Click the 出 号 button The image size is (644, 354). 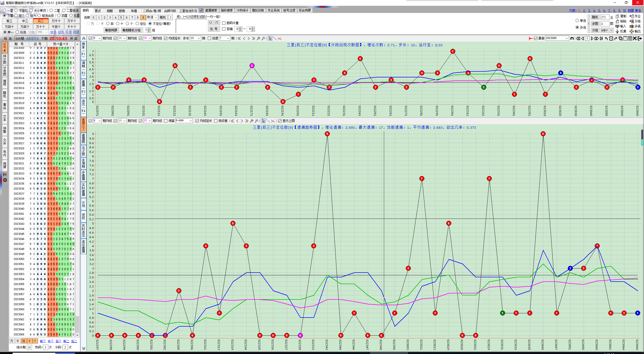[214, 29]
